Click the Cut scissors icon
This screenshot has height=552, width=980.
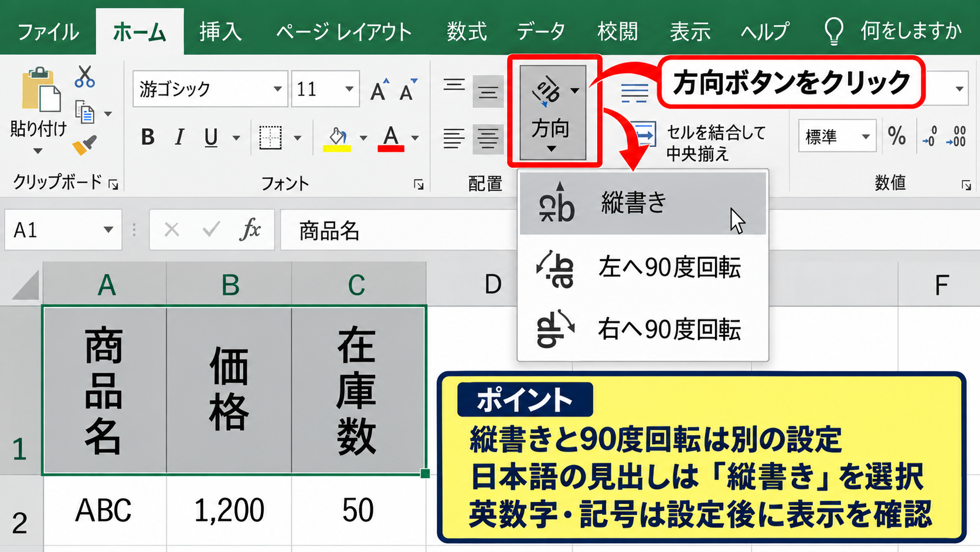[x=84, y=77]
